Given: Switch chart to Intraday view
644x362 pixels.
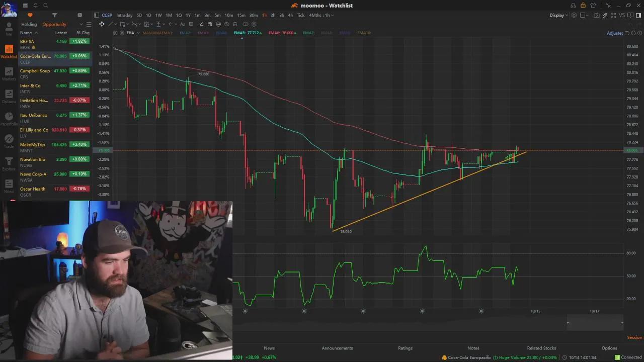Looking at the screenshot, I should (x=124, y=15).
